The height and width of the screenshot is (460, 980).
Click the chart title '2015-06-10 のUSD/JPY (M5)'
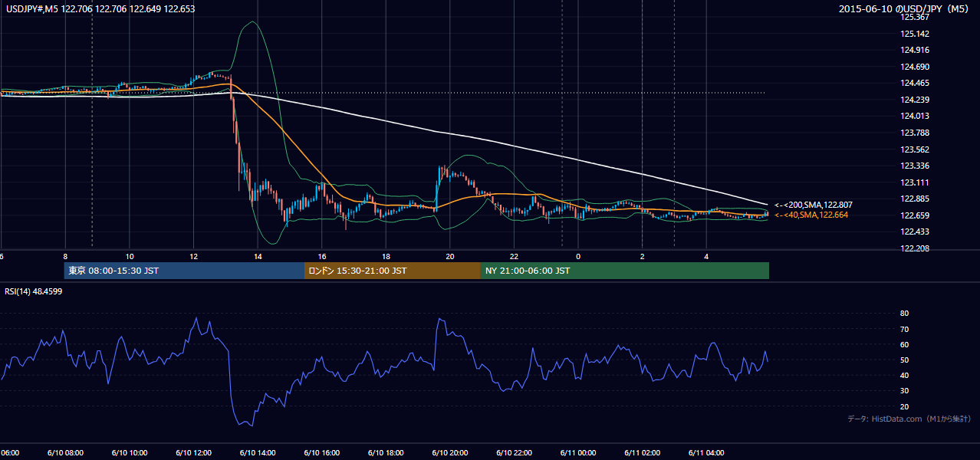[903, 9]
